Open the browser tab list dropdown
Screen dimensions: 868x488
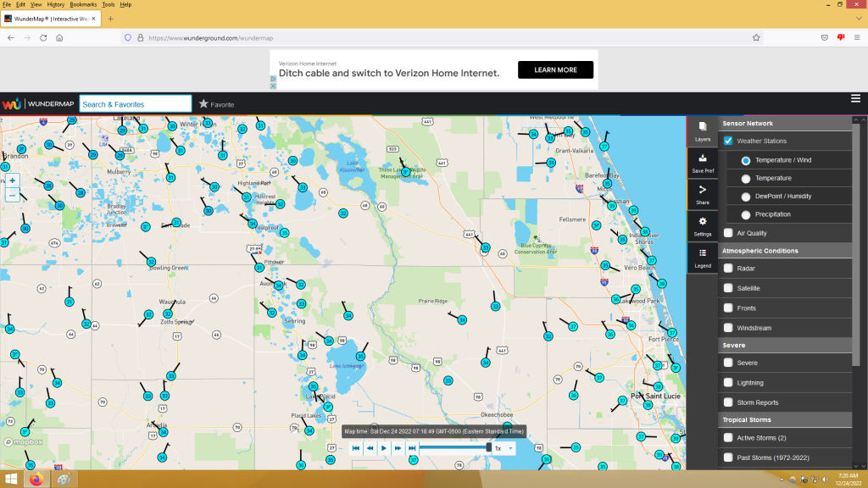click(859, 19)
